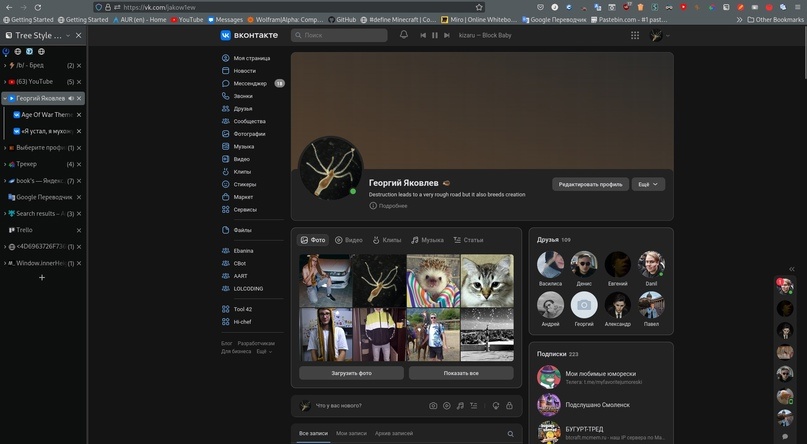Pause the playing track kizaru — Block Baby
The image size is (807, 444).
click(x=435, y=35)
